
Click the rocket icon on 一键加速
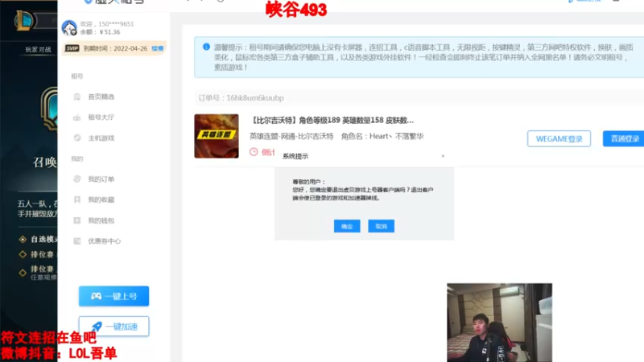pyautogui.click(x=97, y=327)
